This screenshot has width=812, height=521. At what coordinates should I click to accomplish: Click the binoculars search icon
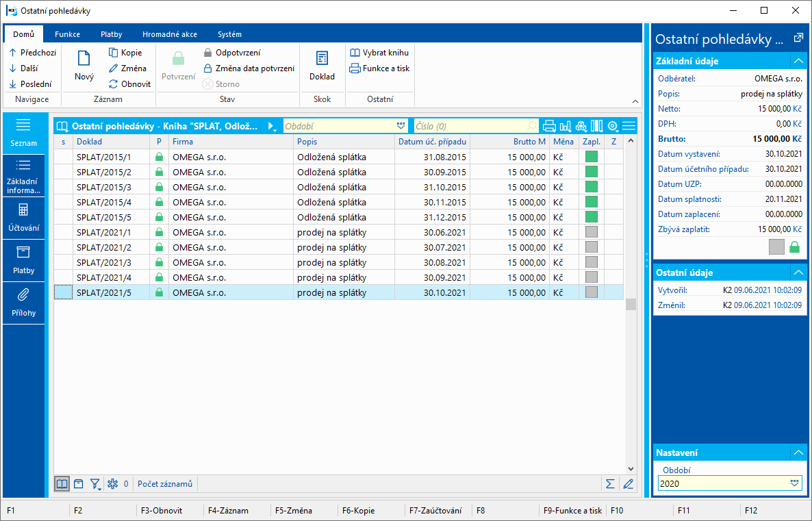coord(581,126)
